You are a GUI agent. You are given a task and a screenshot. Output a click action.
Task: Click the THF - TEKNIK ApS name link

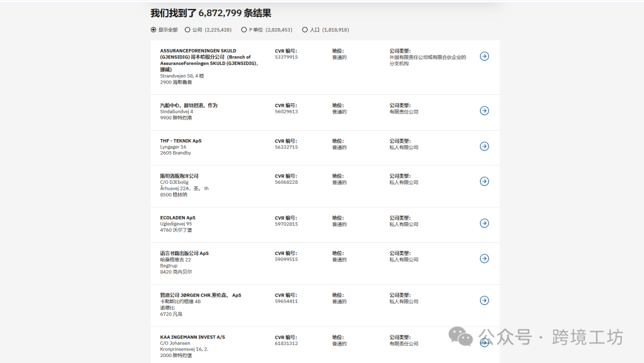[x=179, y=141]
